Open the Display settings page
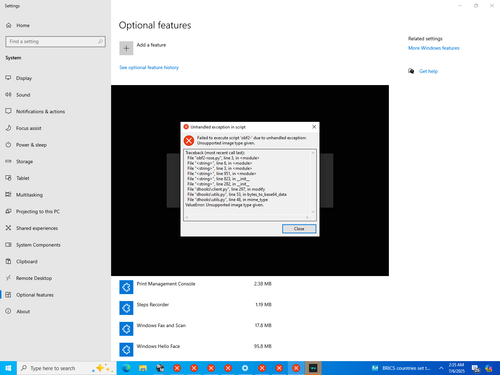Viewport: 500px width, 375px height. tap(55, 78)
